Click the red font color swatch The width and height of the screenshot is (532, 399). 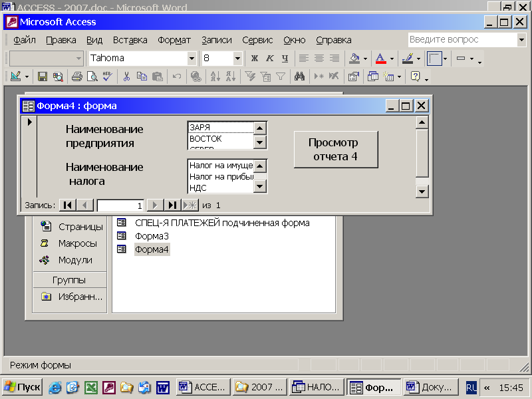point(381,59)
